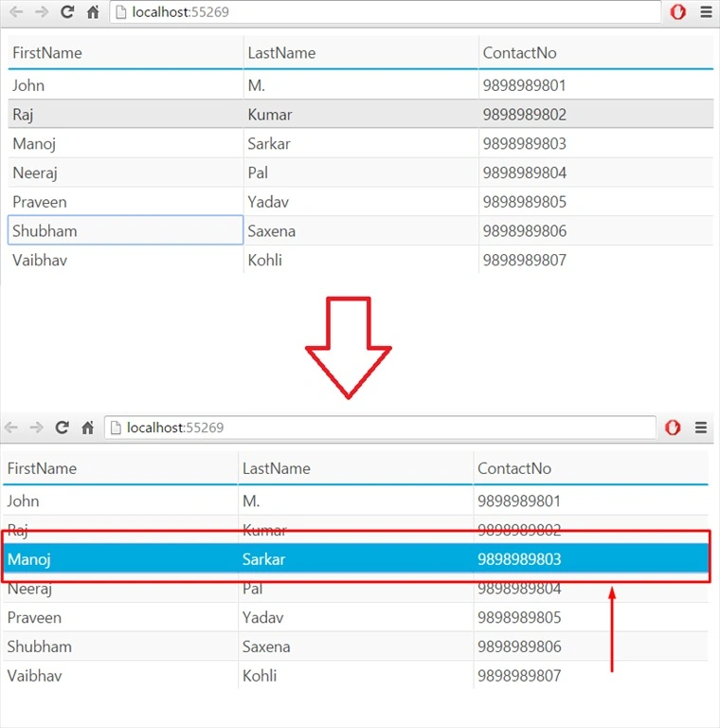
Task: Click 9898989801 in upper table
Action: tap(596, 85)
